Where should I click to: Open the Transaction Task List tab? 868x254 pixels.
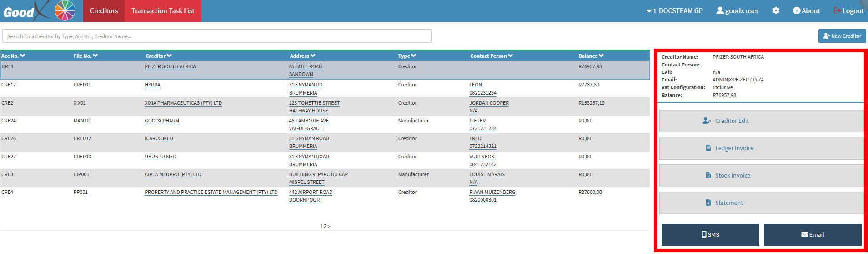click(x=163, y=10)
